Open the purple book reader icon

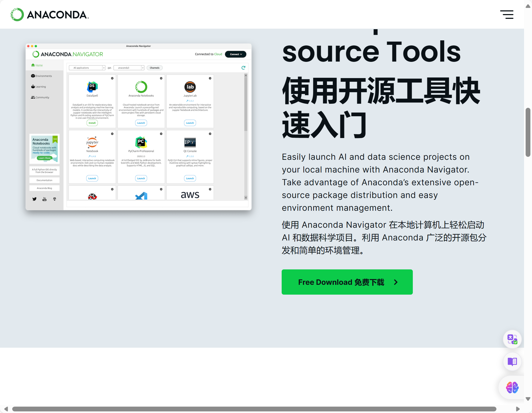tap(512, 362)
